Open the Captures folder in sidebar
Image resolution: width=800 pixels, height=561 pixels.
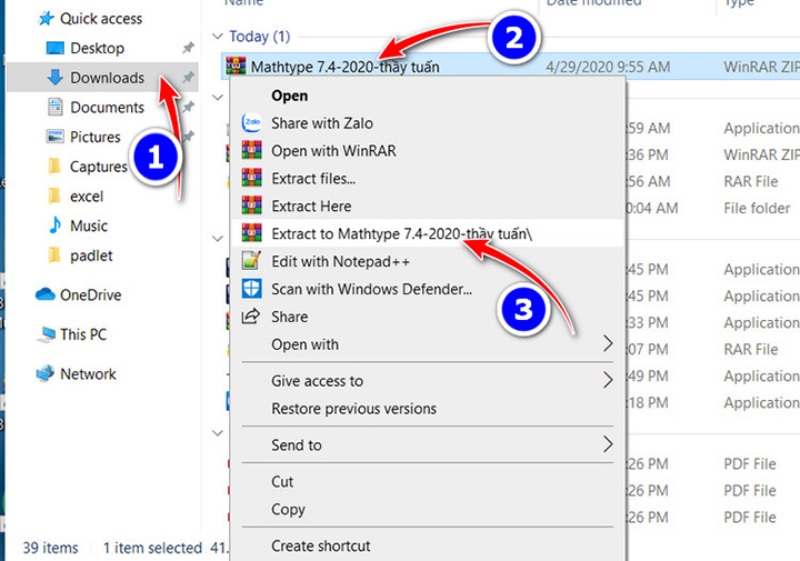pos(98,167)
